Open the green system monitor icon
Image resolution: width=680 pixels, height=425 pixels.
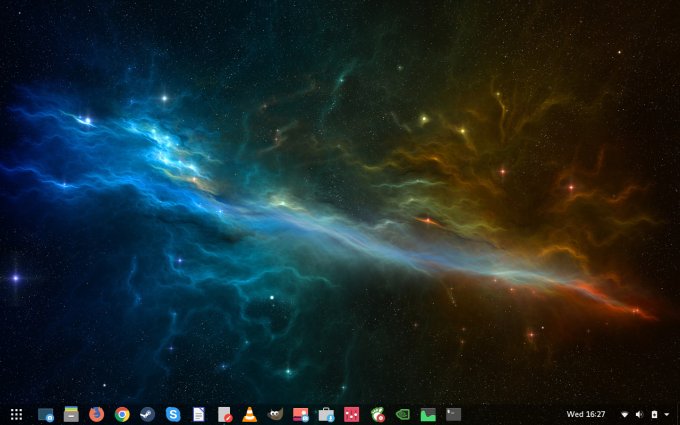428,414
